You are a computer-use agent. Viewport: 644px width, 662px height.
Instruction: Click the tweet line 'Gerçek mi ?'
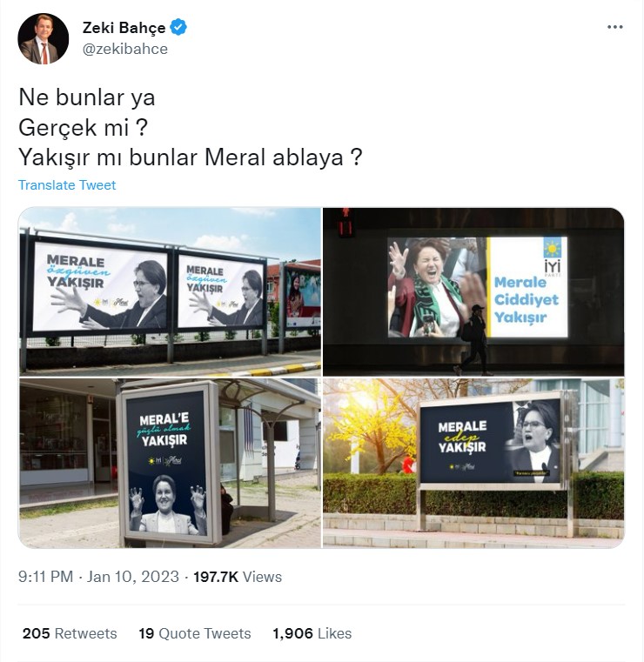(84, 128)
